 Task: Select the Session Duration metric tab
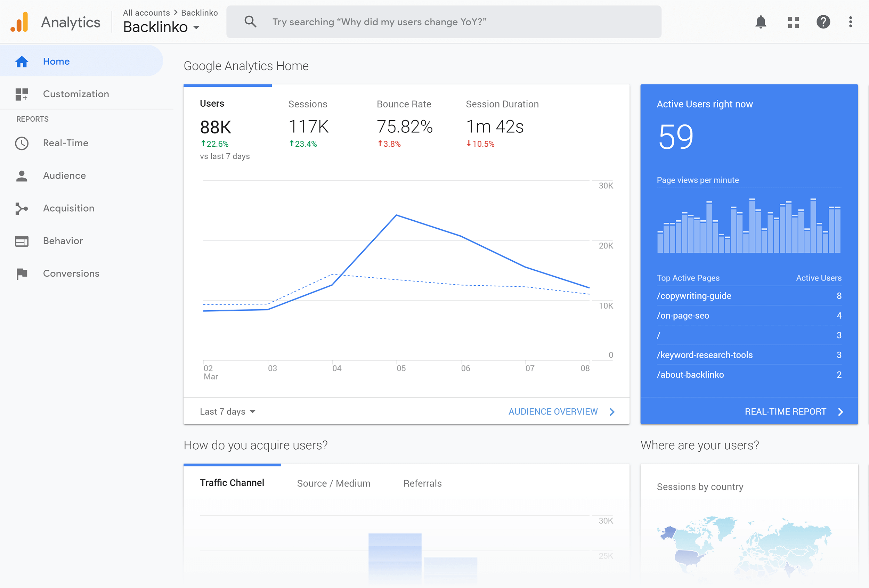pyautogui.click(x=502, y=125)
